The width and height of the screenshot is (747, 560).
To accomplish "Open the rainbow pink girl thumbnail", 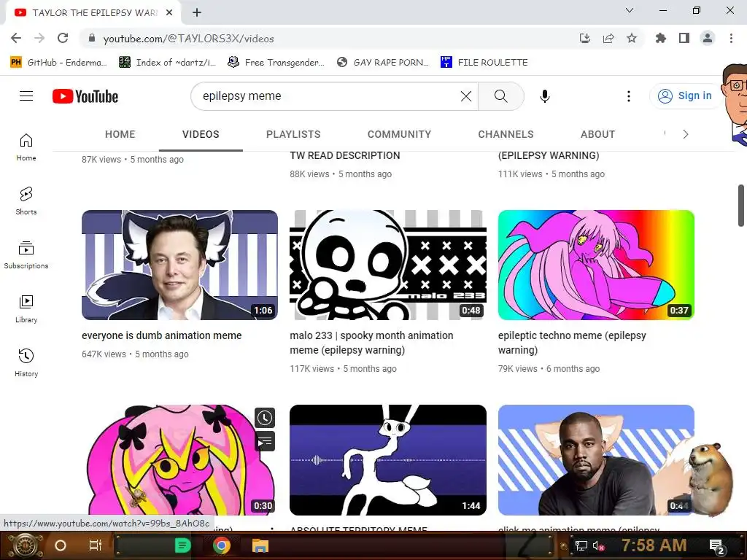I will pos(596,265).
